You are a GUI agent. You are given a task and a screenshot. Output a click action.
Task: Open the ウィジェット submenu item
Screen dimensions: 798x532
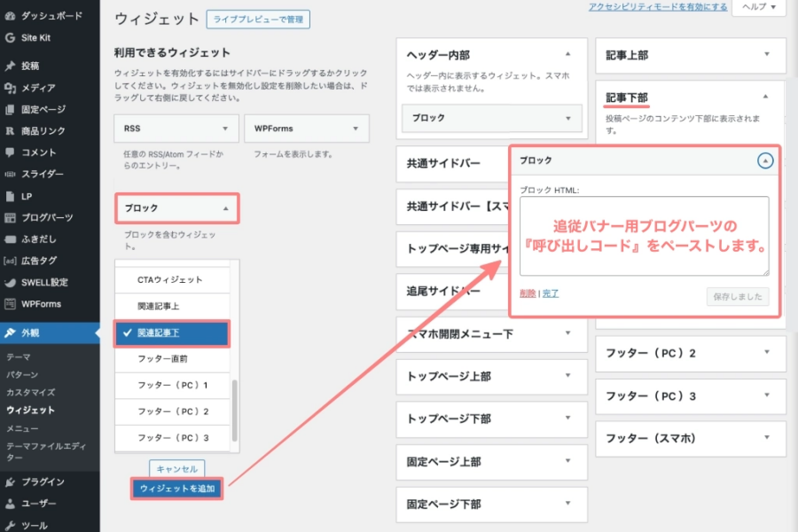click(30, 410)
